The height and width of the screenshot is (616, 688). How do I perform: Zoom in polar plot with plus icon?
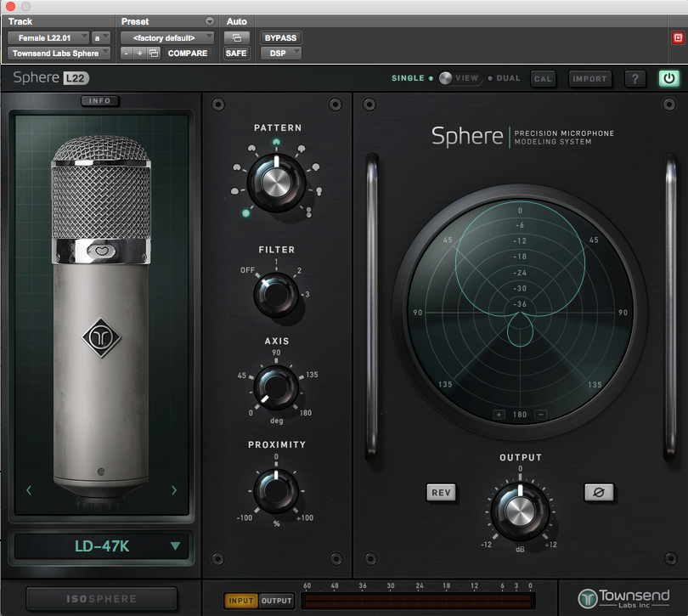(499, 415)
